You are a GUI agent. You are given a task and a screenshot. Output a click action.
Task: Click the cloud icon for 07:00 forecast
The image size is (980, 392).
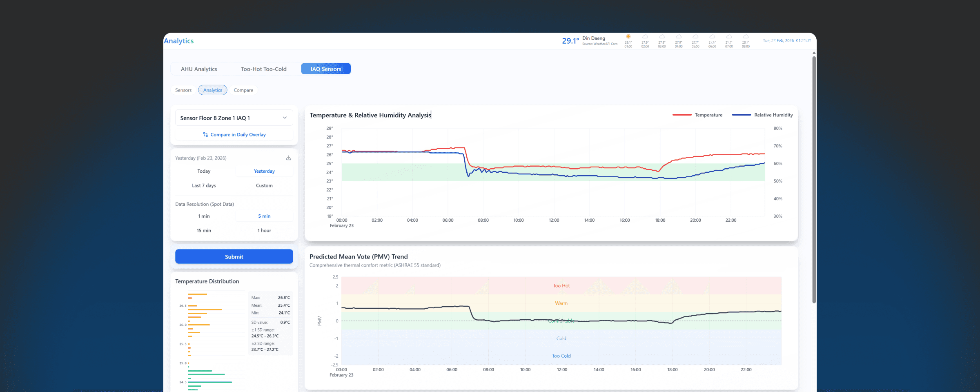pos(728,37)
